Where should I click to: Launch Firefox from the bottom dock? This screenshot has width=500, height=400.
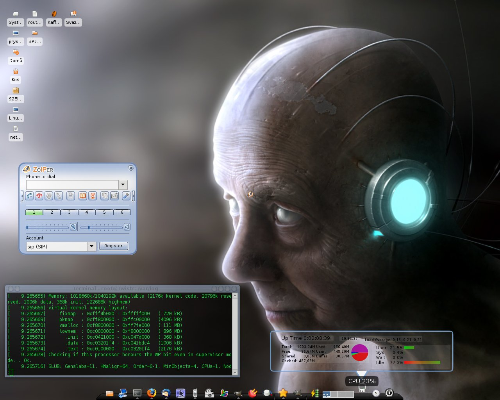pos(152,393)
